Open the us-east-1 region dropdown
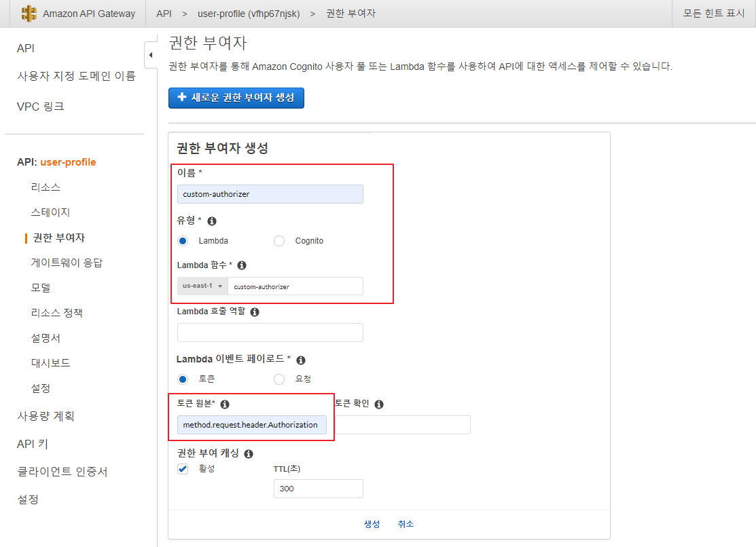The image size is (756, 547). 202,286
